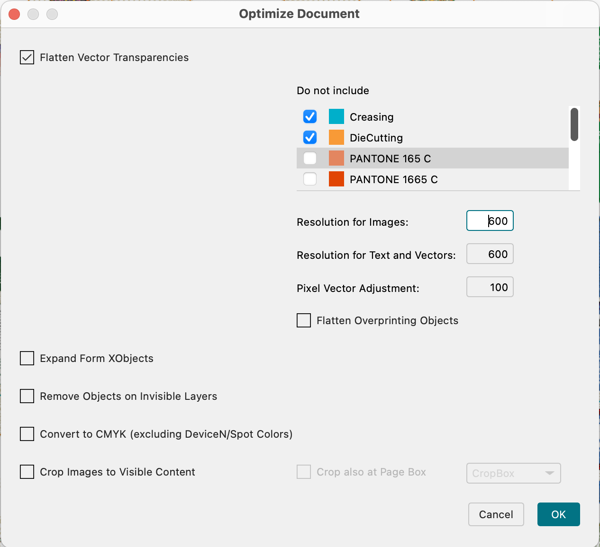Click the PANTONE 1665 C swatch
The image size is (600, 547).
tap(336, 180)
